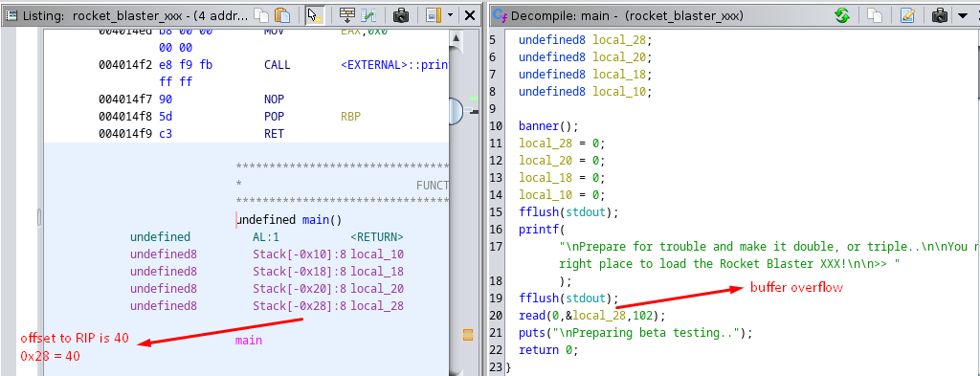Screen dimensions: 980x376
Task: Expand dropdown arrow beside listing overview icon
Action: [450, 14]
